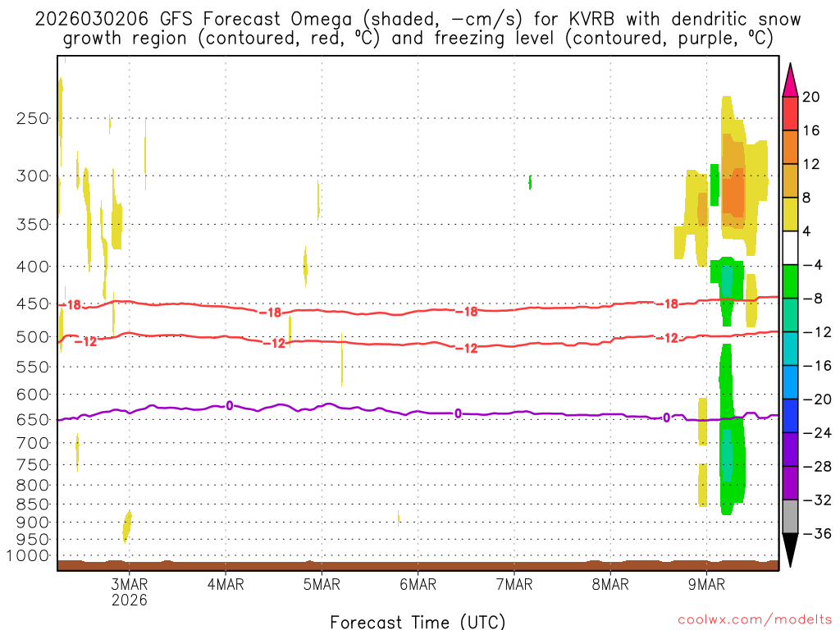Click the 500 pressure level label
The height and width of the screenshot is (630, 840).
tap(33, 337)
